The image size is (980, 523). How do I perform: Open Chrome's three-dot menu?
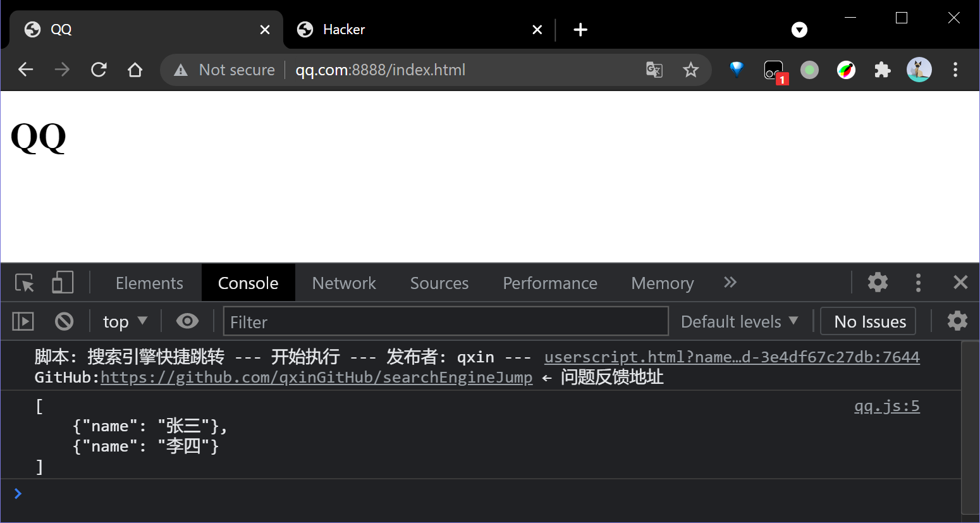coord(955,70)
